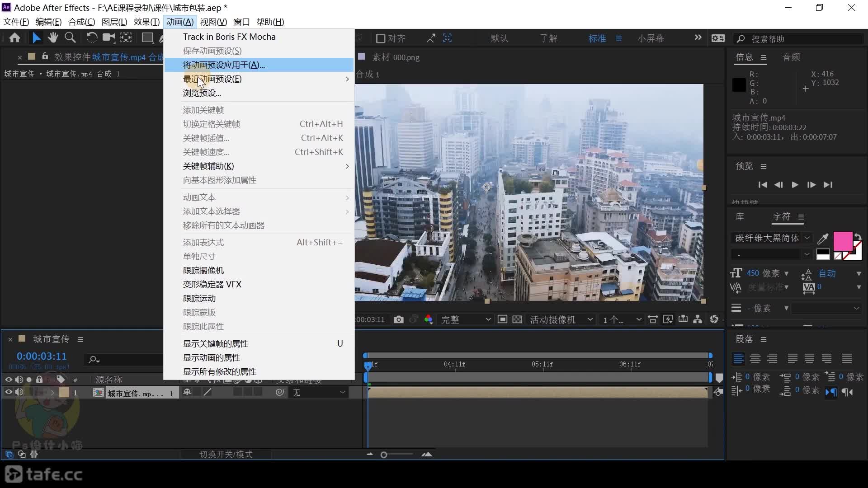Viewport: 868px width, 488px height.
Task: Open the 完整 resolution dropdown
Action: (466, 319)
